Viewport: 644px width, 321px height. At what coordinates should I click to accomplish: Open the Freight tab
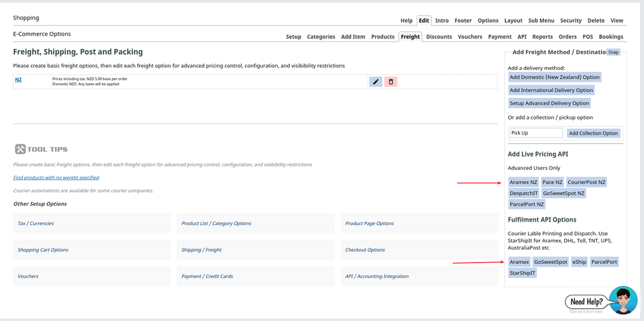(x=410, y=37)
